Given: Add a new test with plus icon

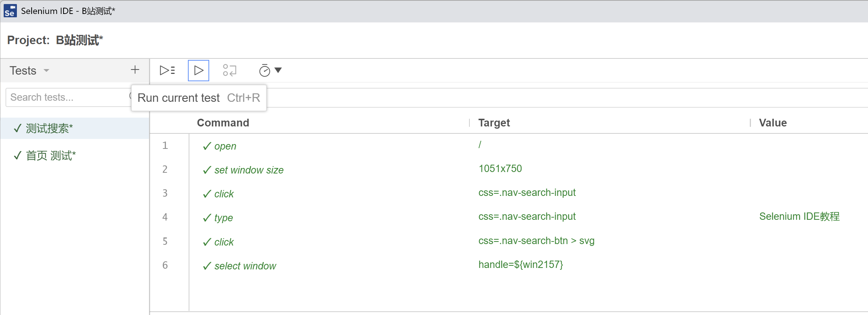Looking at the screenshot, I should 135,70.
